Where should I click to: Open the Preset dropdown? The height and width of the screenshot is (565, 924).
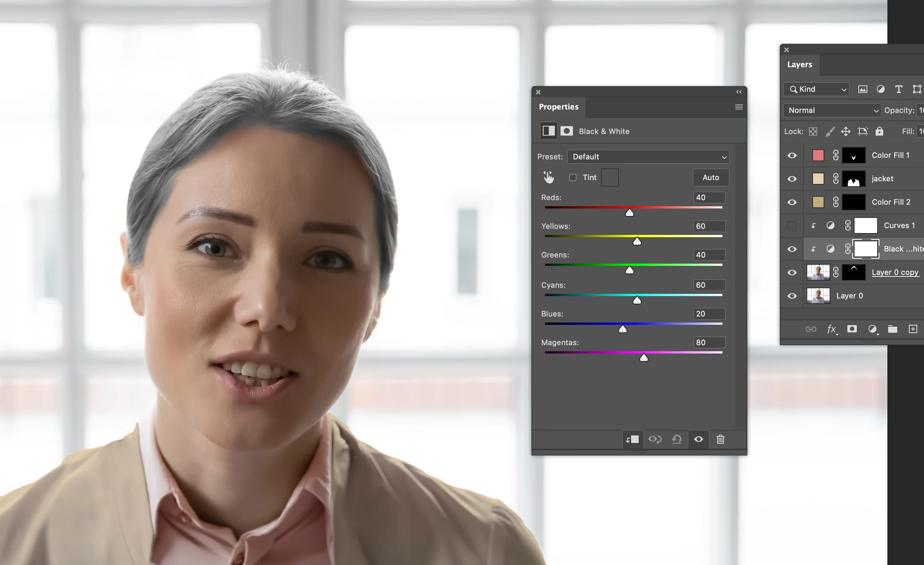tap(648, 157)
